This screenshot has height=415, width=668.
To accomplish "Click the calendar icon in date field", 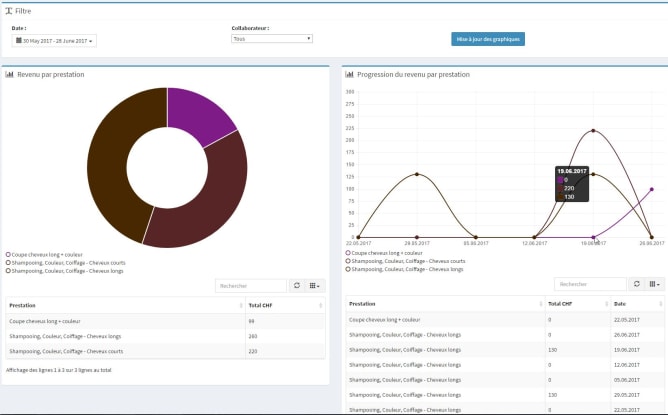I will [x=19, y=40].
